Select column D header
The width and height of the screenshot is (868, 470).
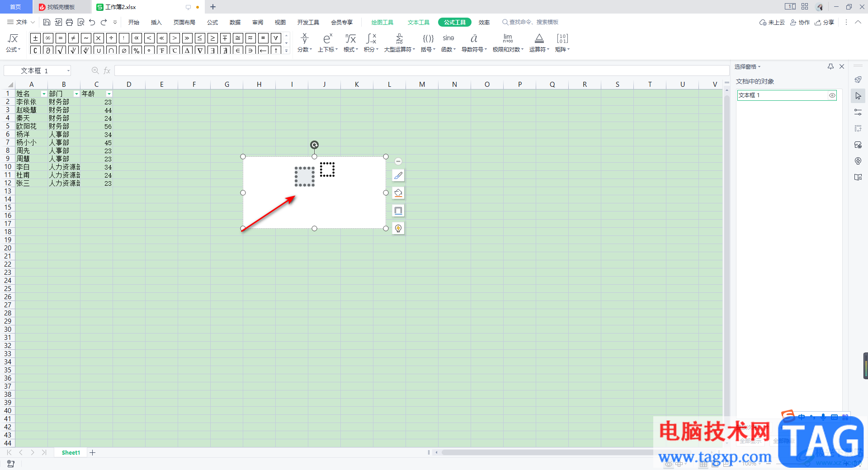129,85
